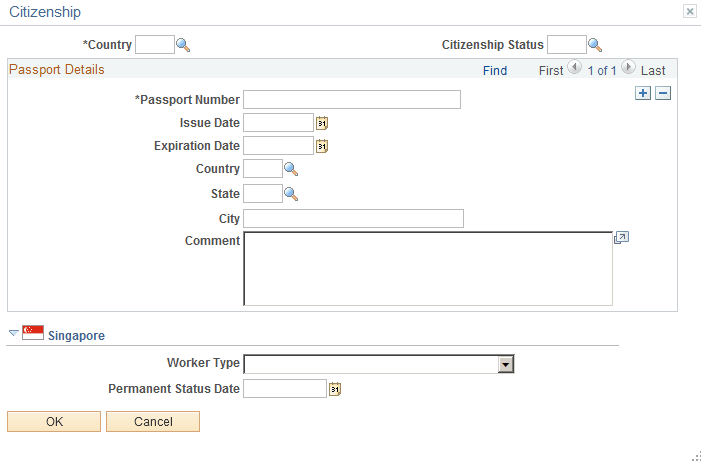Image resolution: width=701 pixels, height=462 pixels.
Task: Delete the current passport row
Action: tap(662, 93)
